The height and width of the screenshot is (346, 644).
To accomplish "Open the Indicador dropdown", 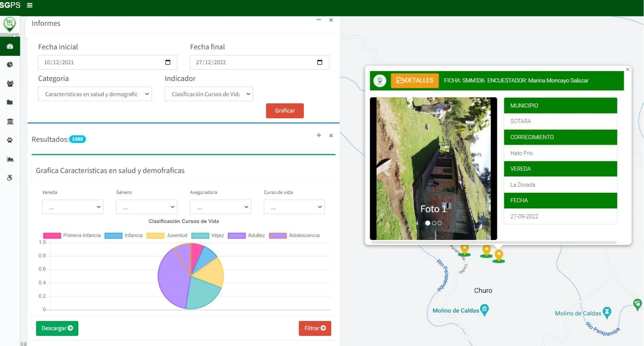I will point(209,94).
